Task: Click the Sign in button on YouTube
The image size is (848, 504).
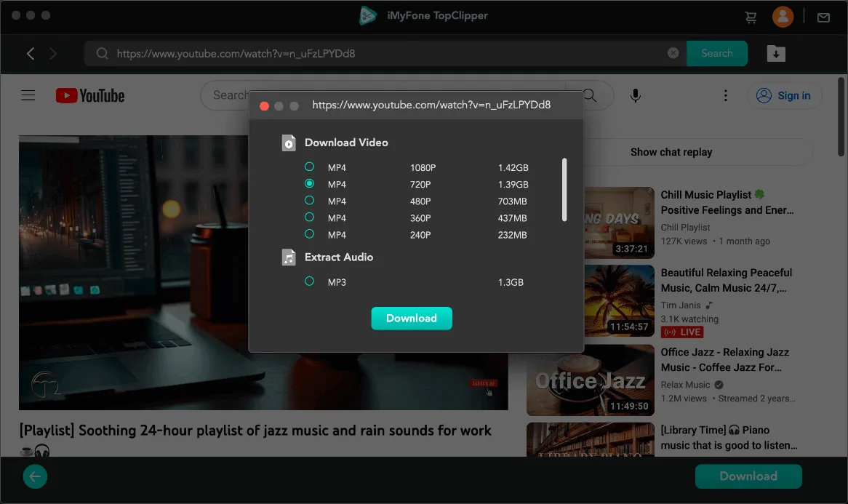Action: tap(785, 95)
